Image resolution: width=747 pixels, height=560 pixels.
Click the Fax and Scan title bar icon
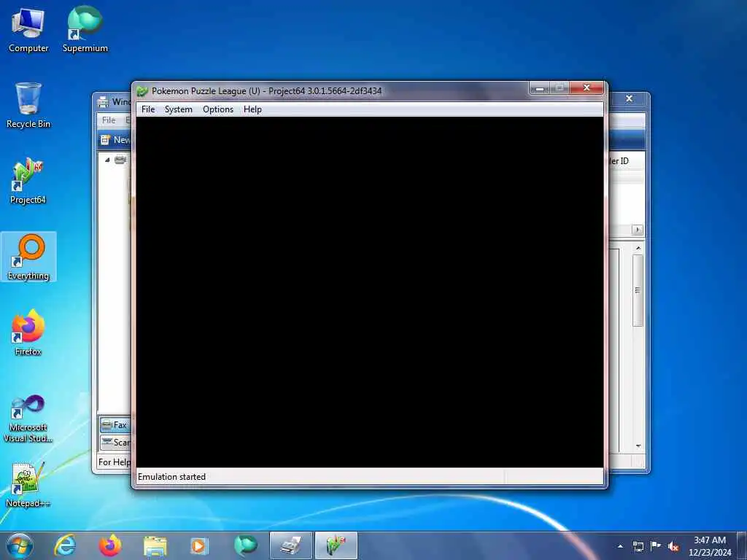[103, 102]
